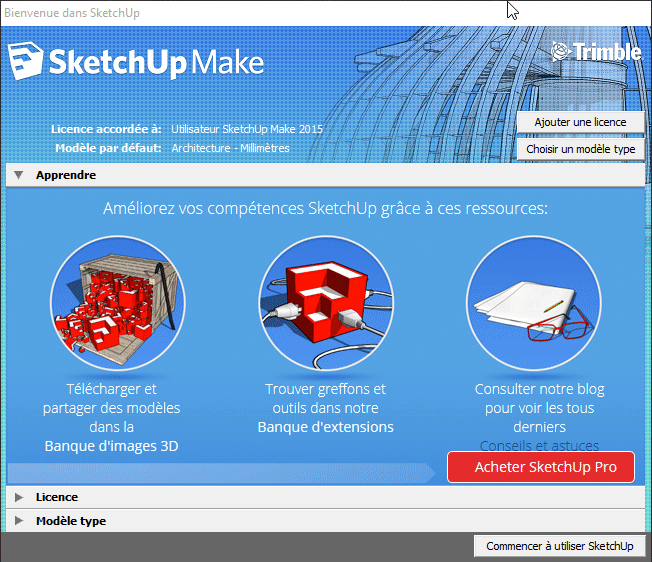Open the Banque d'extensions link

[325, 427]
